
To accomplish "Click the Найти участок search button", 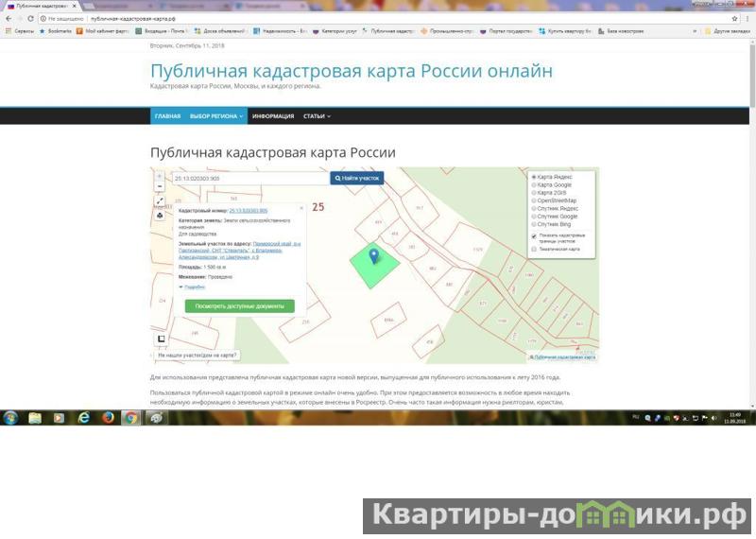I will pos(356,178).
